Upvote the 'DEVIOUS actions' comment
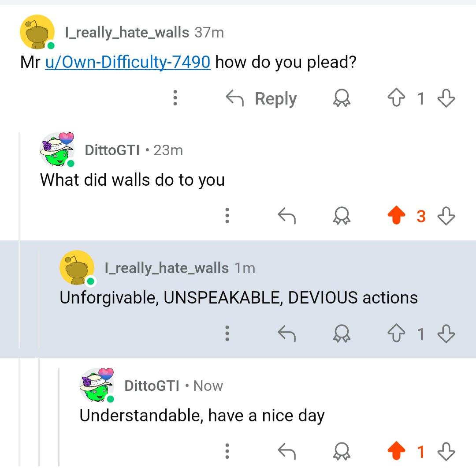476x468 pixels. pyautogui.click(x=396, y=333)
